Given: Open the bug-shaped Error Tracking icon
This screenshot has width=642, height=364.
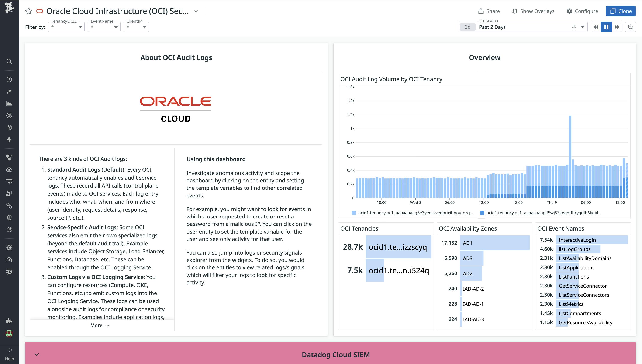Looking at the screenshot, I should [9, 248].
